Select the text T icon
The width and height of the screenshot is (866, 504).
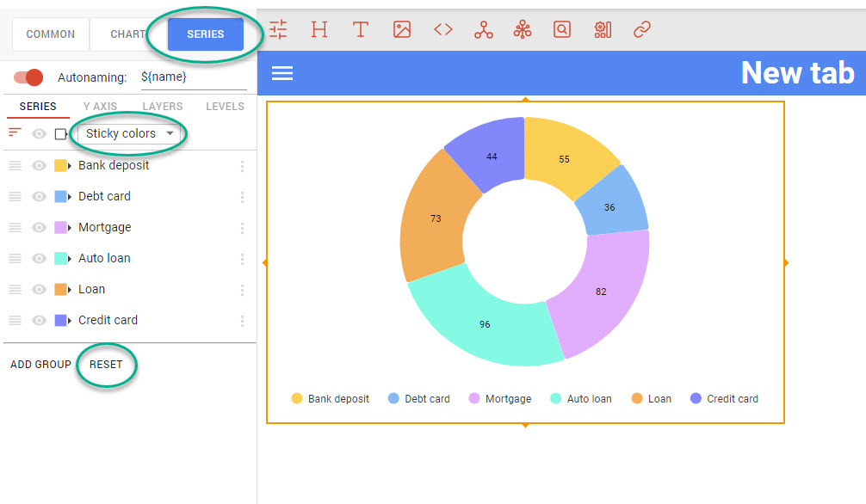point(361,30)
